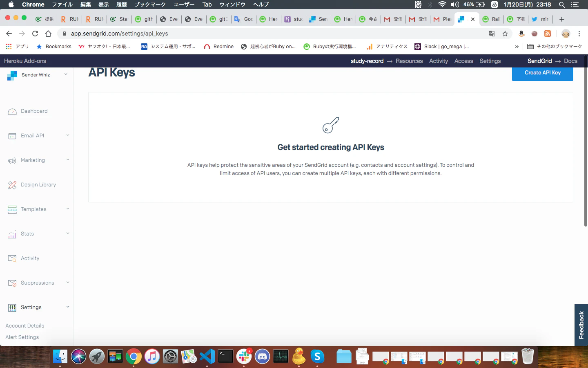
Task: Open the Google Translate icon in address bar
Action: pos(492,34)
